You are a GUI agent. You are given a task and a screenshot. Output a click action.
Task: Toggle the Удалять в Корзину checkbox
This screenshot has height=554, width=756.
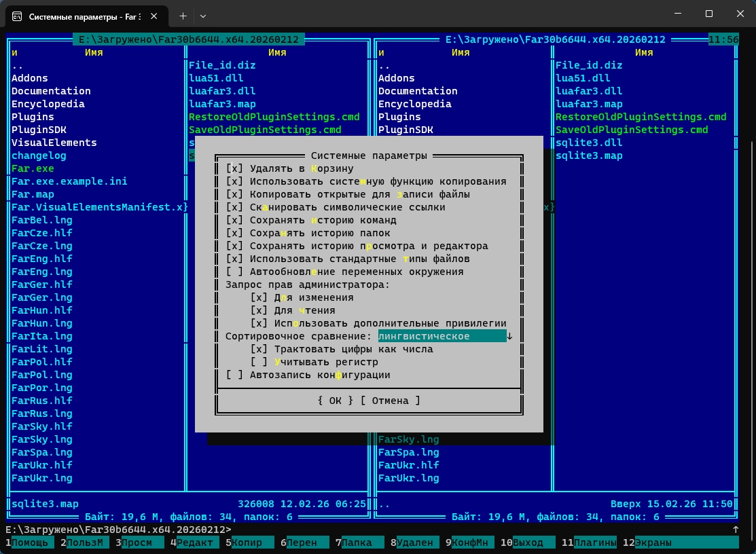(x=234, y=169)
